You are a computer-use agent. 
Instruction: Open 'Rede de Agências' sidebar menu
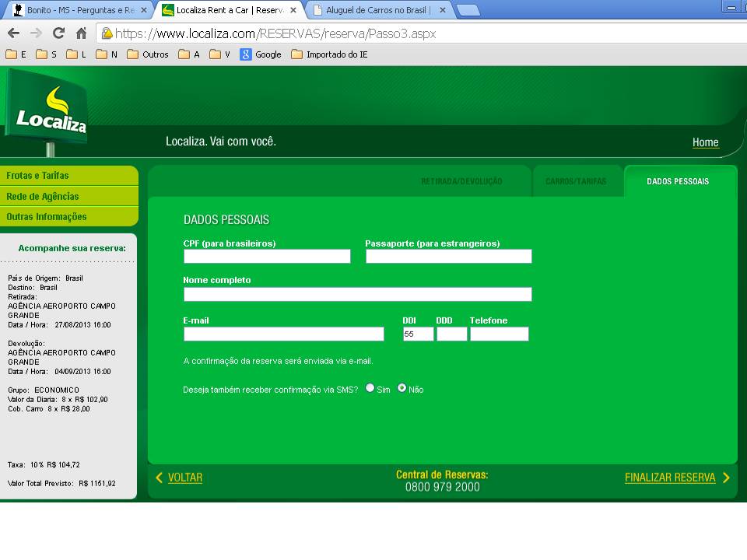tap(69, 196)
